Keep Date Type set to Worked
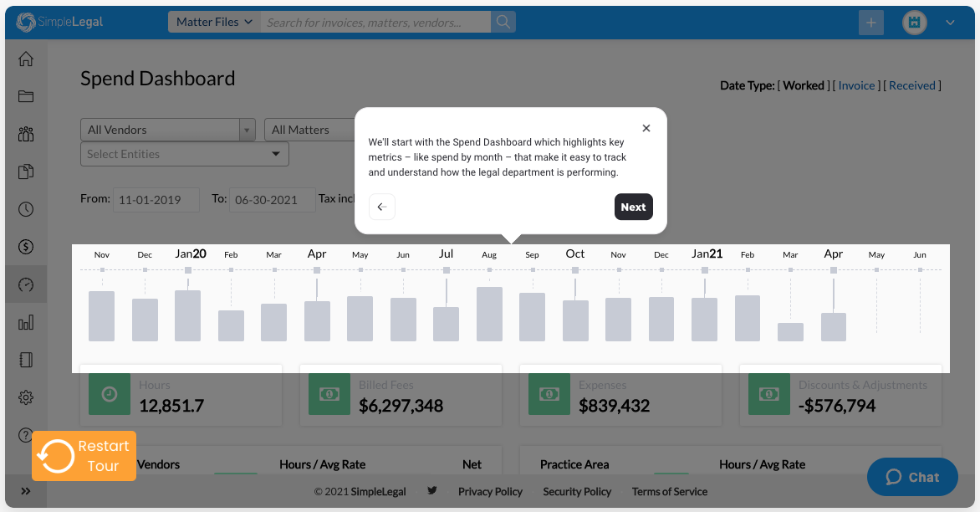The height and width of the screenshot is (512, 980). click(x=804, y=84)
